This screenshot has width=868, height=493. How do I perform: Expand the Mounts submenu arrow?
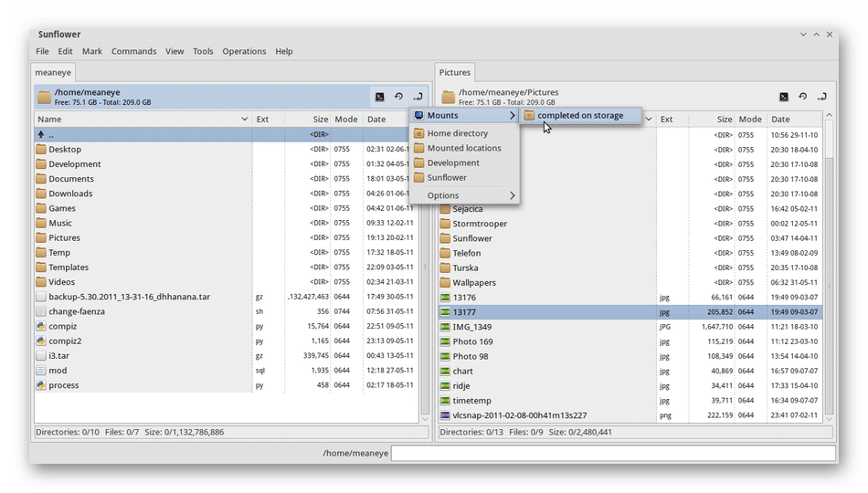pos(512,116)
